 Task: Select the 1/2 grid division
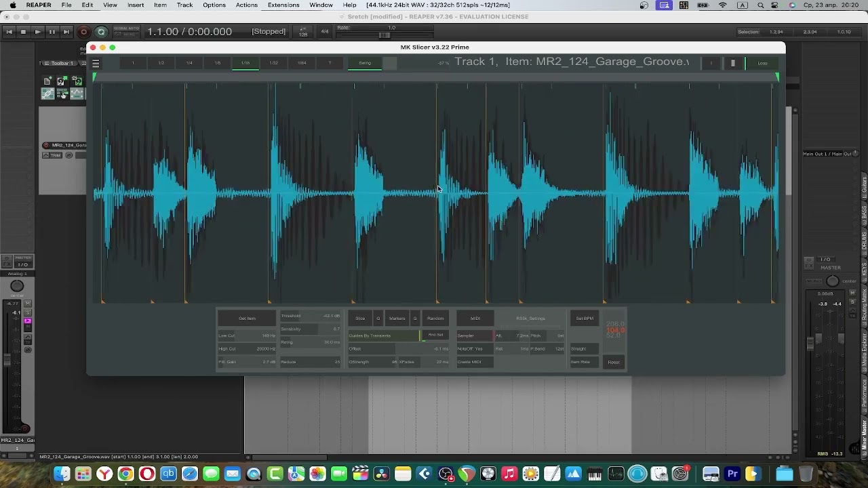coord(161,63)
